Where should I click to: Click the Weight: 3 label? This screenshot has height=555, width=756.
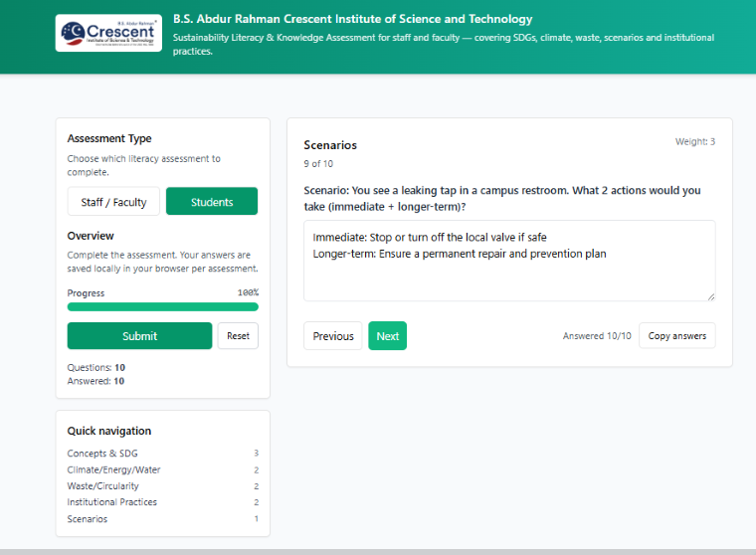pyautogui.click(x=694, y=141)
